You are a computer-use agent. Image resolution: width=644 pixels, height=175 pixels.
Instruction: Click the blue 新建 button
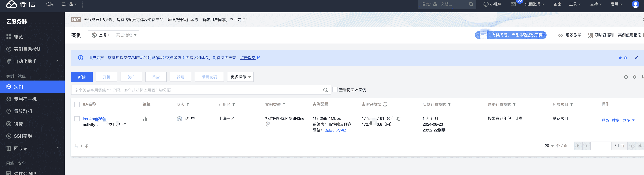pos(82,77)
